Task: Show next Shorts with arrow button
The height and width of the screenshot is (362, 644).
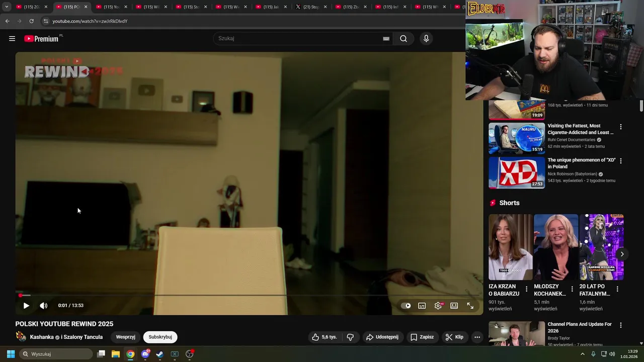Action: pos(622,254)
